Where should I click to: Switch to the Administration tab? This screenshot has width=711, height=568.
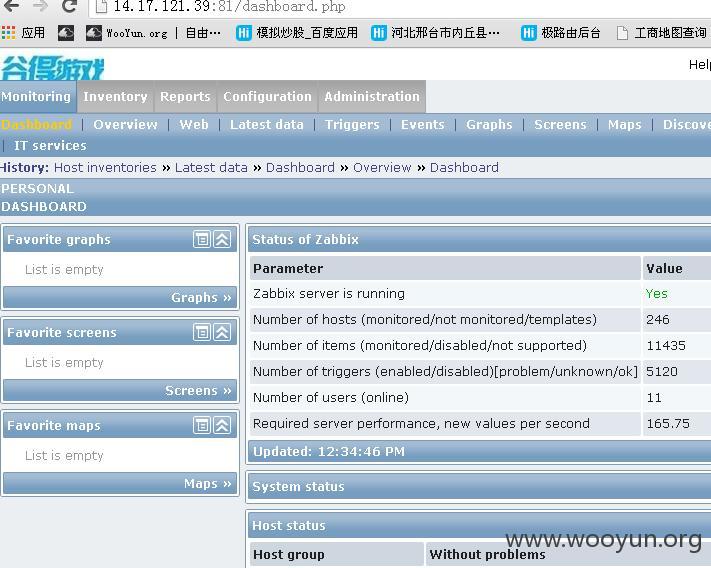click(x=372, y=97)
